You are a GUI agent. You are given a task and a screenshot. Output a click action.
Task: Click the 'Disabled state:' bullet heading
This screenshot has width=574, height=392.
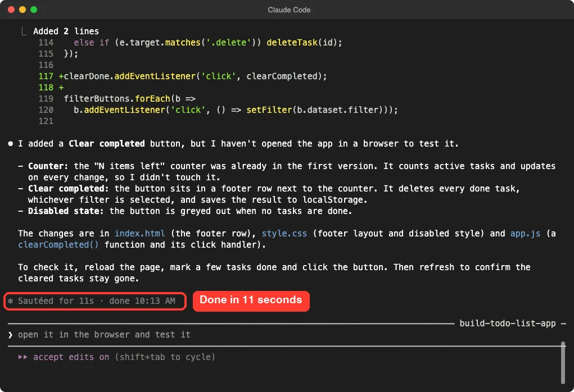click(66, 211)
